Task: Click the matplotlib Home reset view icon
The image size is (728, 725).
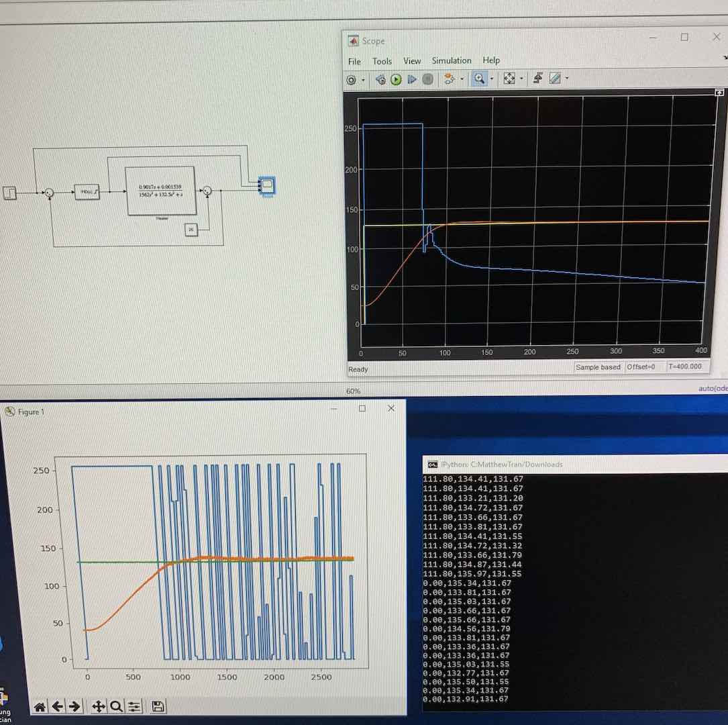Action: point(40,706)
